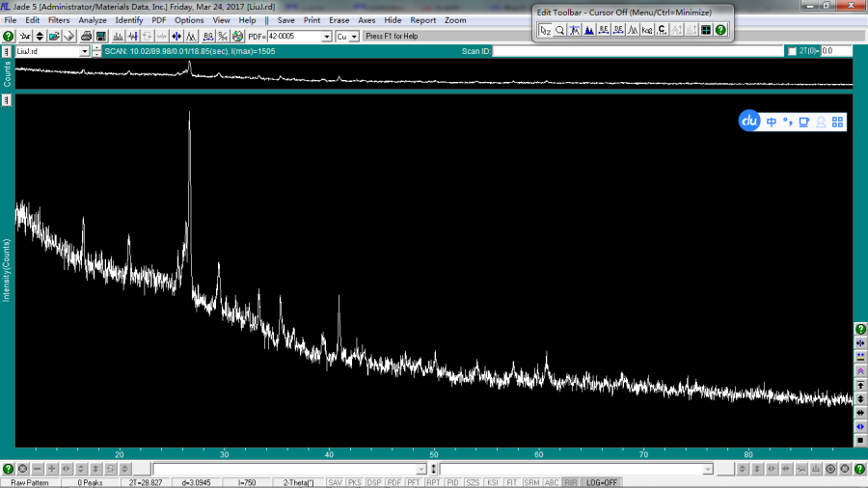Toggle the RIR status bar button
This screenshot has height=488, width=868.
pyautogui.click(x=571, y=482)
